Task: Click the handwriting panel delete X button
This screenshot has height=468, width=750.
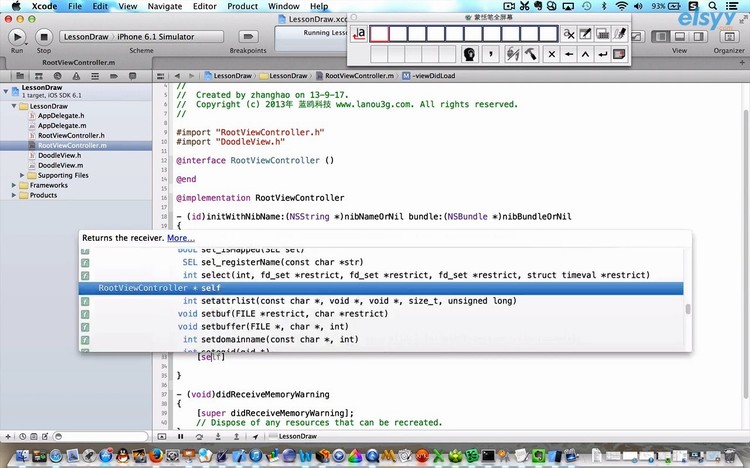Action: point(551,54)
